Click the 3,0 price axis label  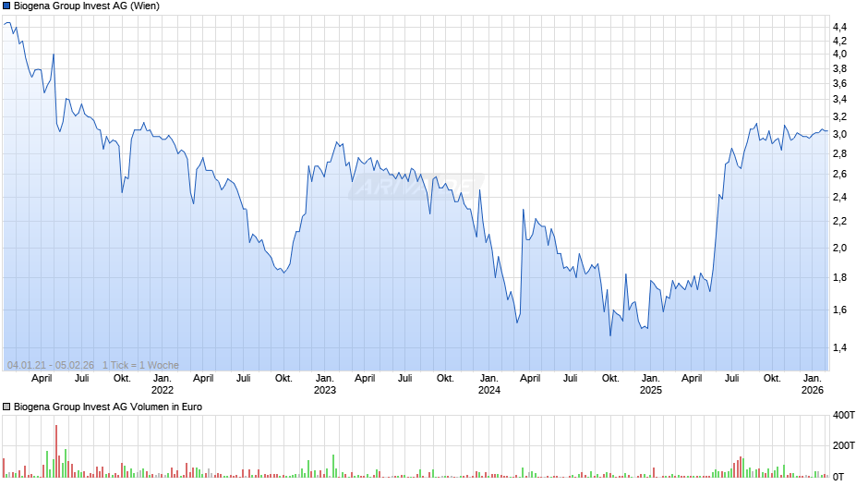tap(839, 134)
